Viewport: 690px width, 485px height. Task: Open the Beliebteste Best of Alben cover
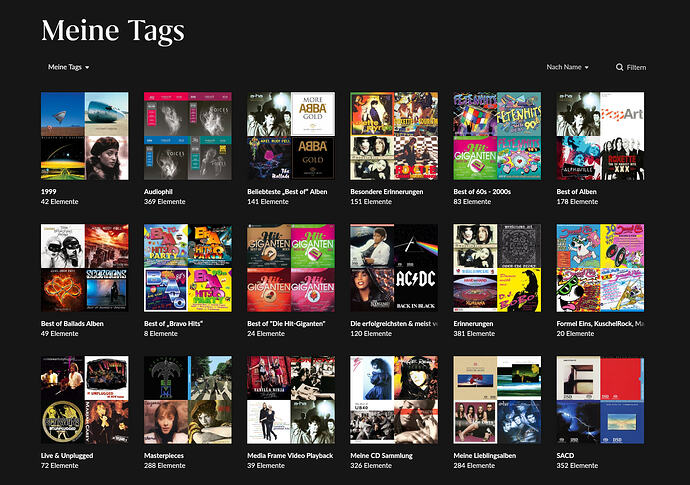tap(291, 136)
